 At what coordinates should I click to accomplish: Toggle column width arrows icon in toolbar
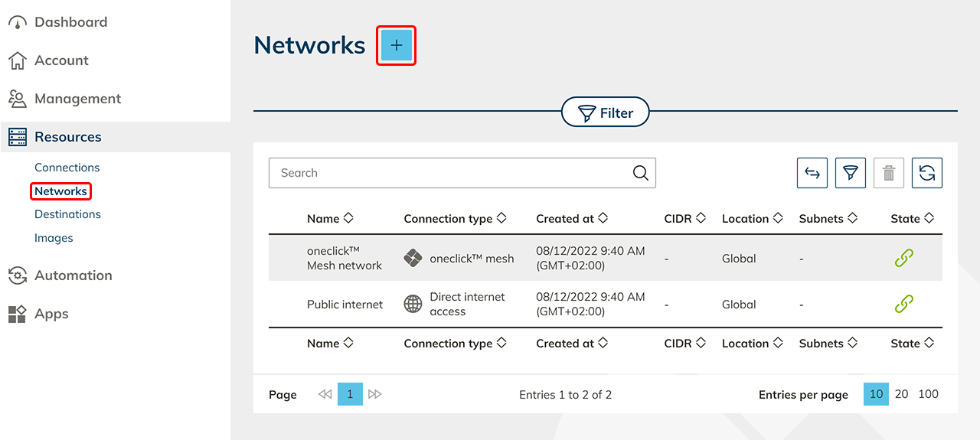[812, 173]
